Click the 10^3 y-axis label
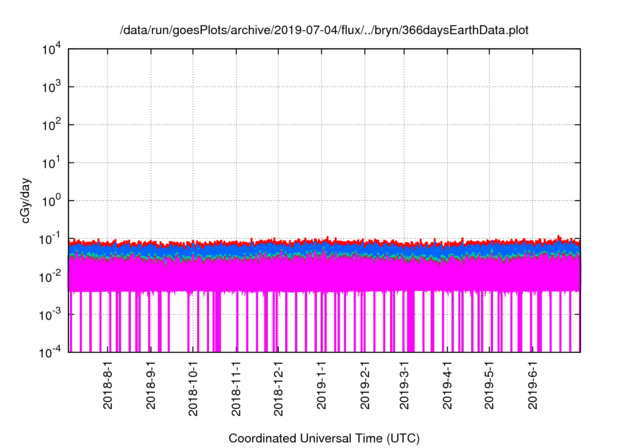 pos(52,87)
